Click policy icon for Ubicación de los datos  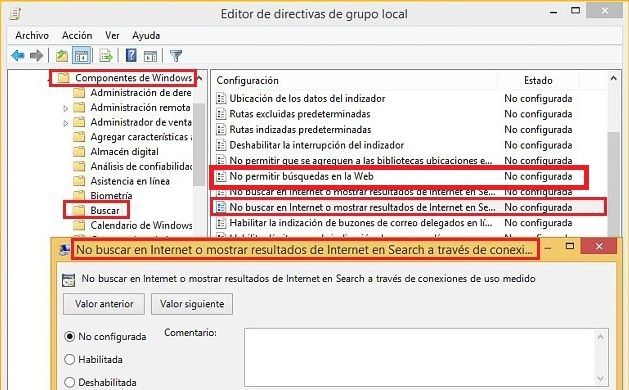coord(221,98)
